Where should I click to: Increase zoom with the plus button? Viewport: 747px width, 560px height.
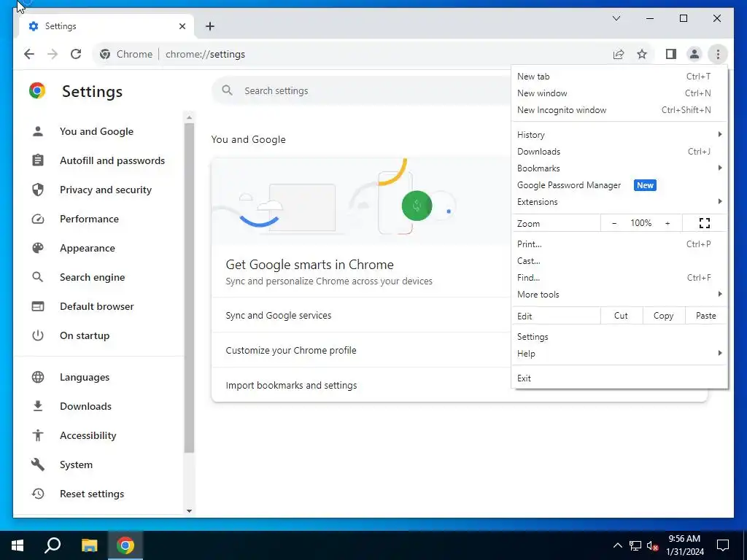(x=667, y=223)
